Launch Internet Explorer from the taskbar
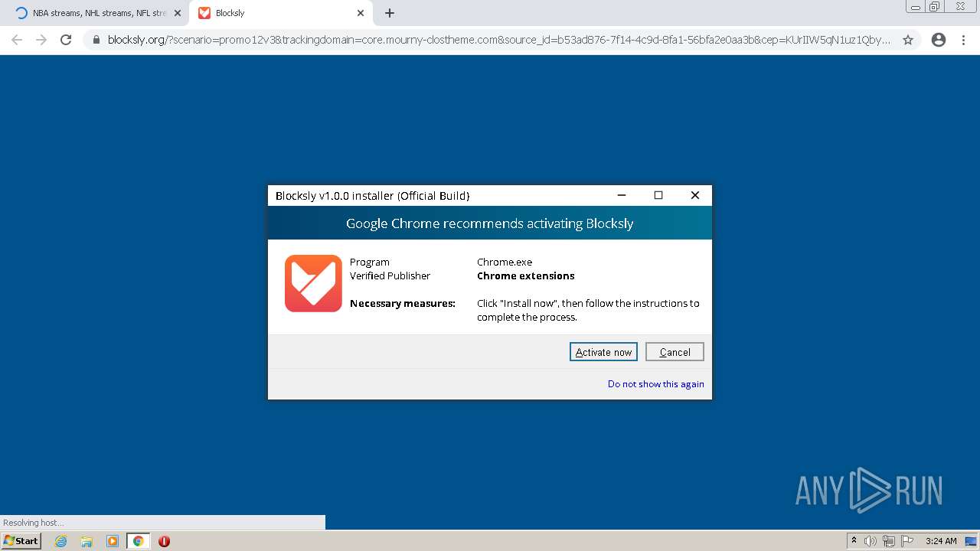The height and width of the screenshot is (551, 980). pyautogui.click(x=61, y=541)
